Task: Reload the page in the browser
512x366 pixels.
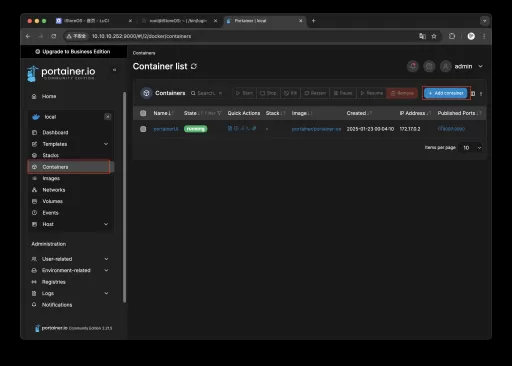Action: point(54,36)
